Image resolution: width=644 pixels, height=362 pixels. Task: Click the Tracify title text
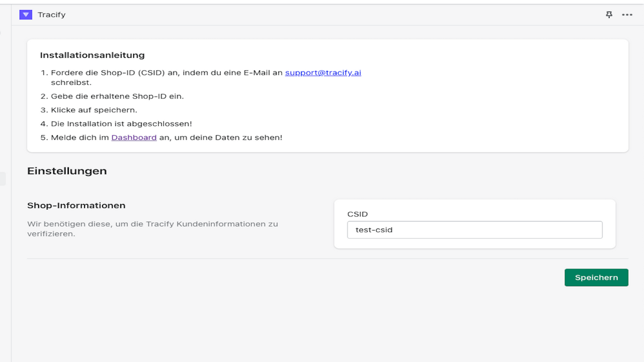tap(52, 15)
